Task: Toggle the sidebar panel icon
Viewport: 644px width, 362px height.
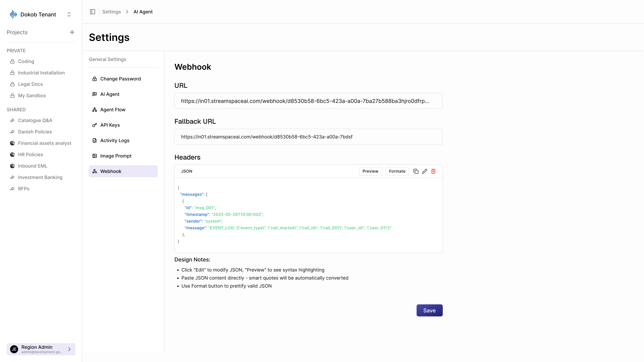Action: coord(92,12)
